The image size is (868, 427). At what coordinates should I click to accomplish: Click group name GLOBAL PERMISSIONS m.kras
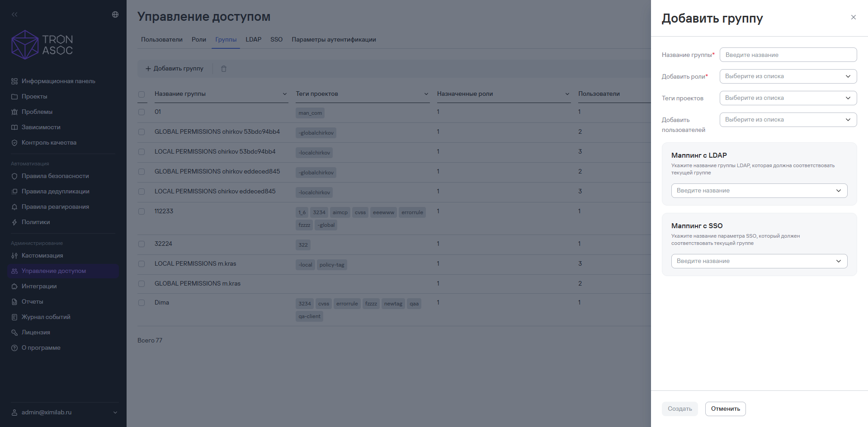(198, 284)
